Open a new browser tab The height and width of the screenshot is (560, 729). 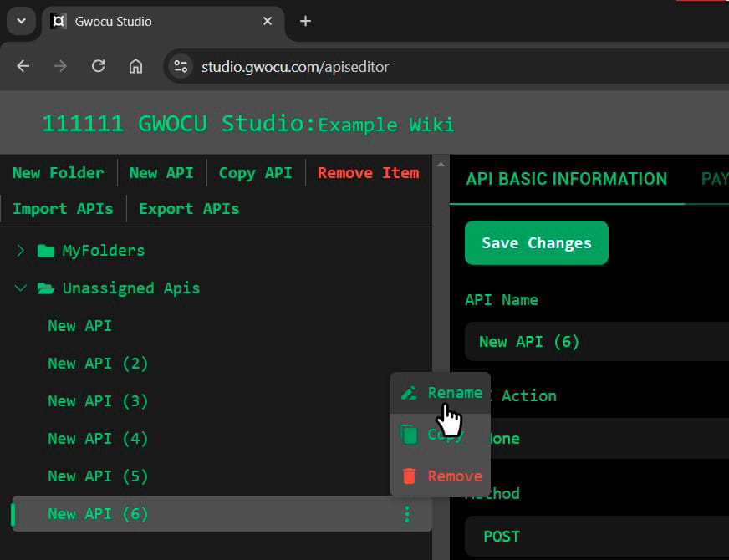(x=305, y=21)
